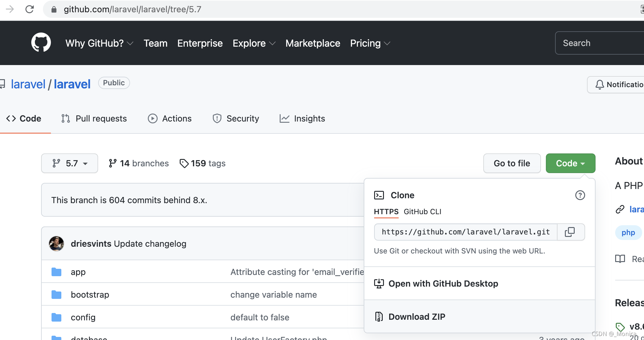Copy the HTTPS clone URL

570,232
